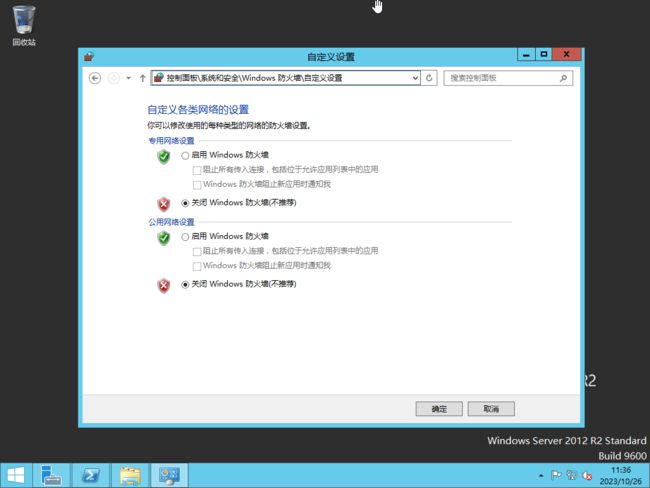The width and height of the screenshot is (650, 488).
Task: Open Action Center flag icon
Action: [x=556, y=475]
